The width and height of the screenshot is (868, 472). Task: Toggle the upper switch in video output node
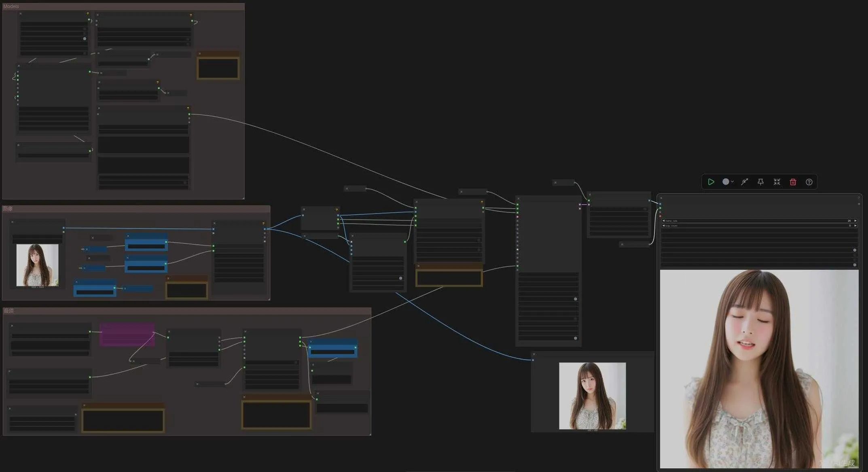[x=854, y=250]
